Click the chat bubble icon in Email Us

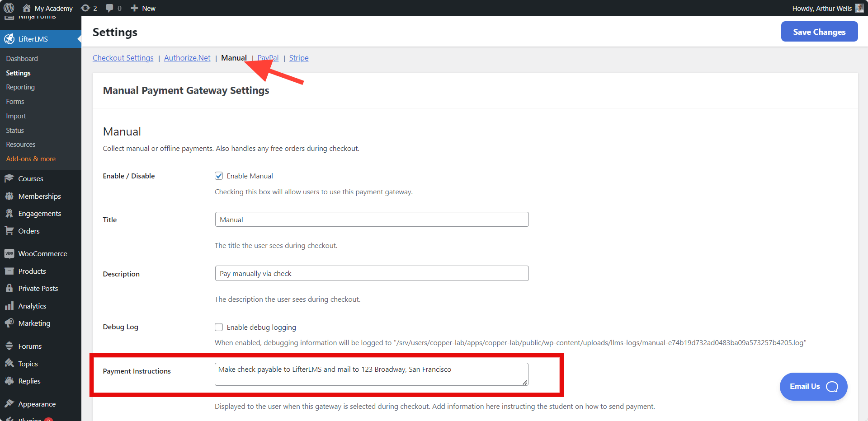pyautogui.click(x=832, y=387)
